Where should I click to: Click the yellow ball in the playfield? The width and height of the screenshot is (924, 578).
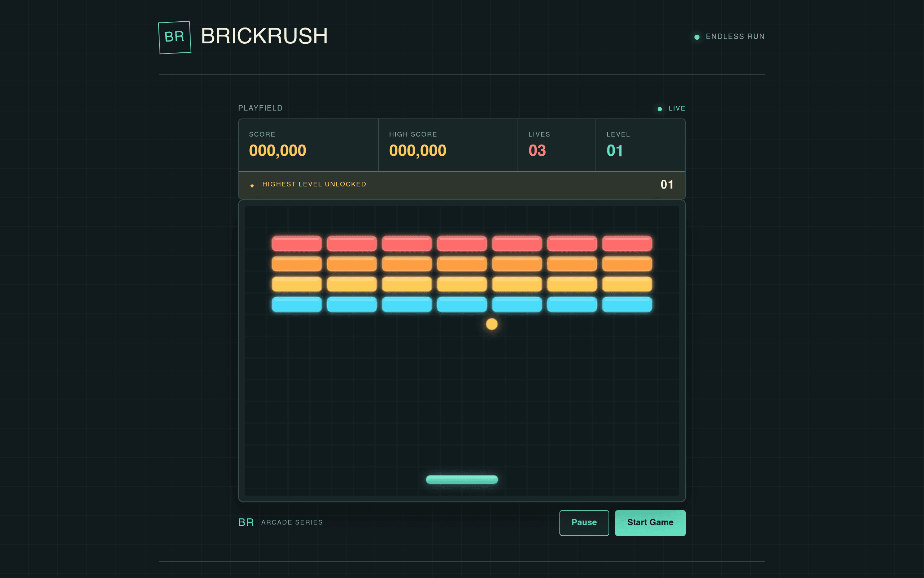point(492,324)
